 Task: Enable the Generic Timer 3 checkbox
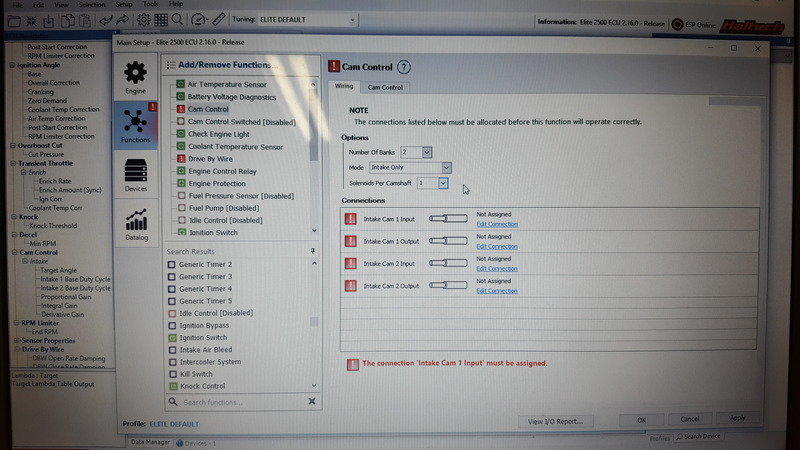171,277
